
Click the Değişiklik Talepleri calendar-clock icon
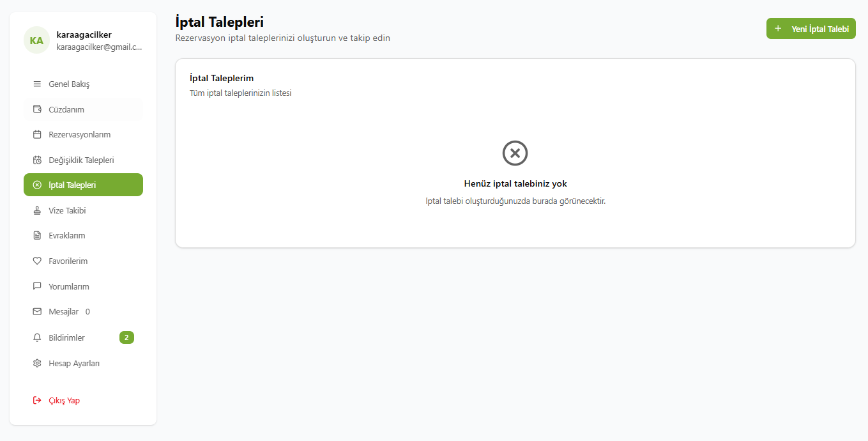37,160
